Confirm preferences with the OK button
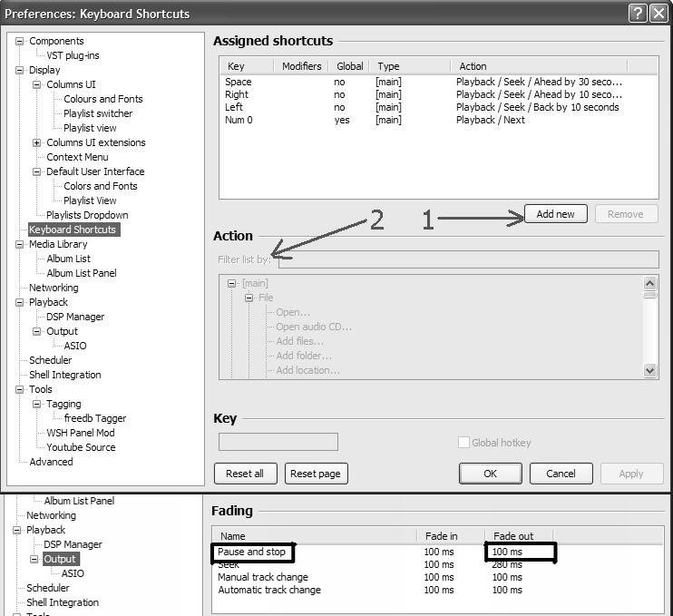The image size is (673, 616). tap(490, 474)
